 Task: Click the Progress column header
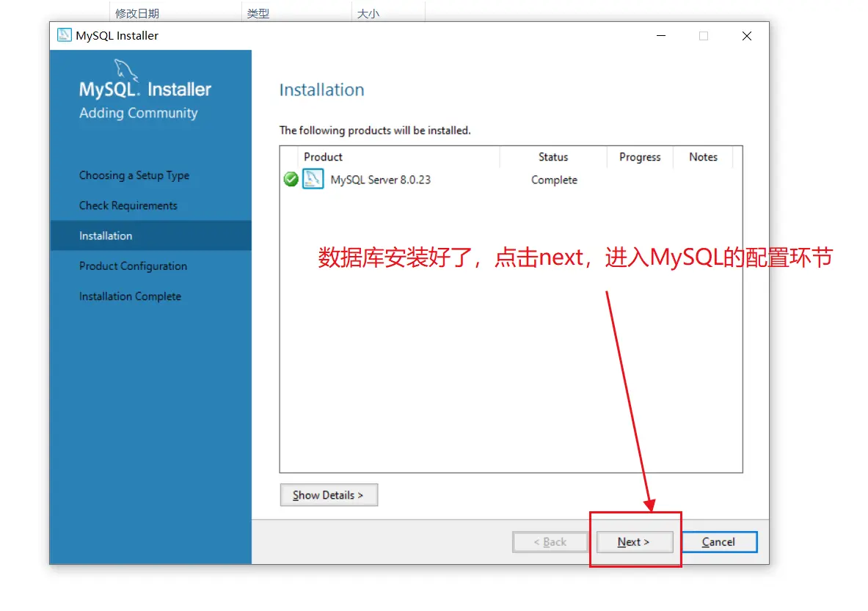(640, 157)
